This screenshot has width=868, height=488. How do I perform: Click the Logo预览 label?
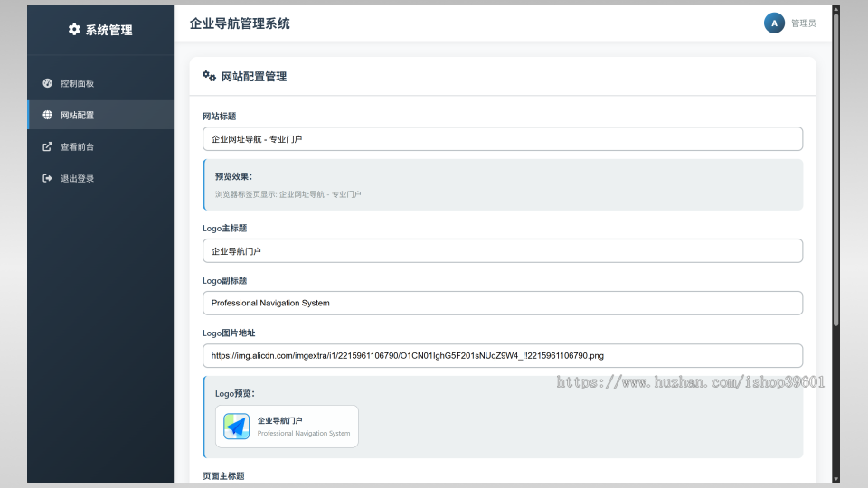(x=235, y=393)
